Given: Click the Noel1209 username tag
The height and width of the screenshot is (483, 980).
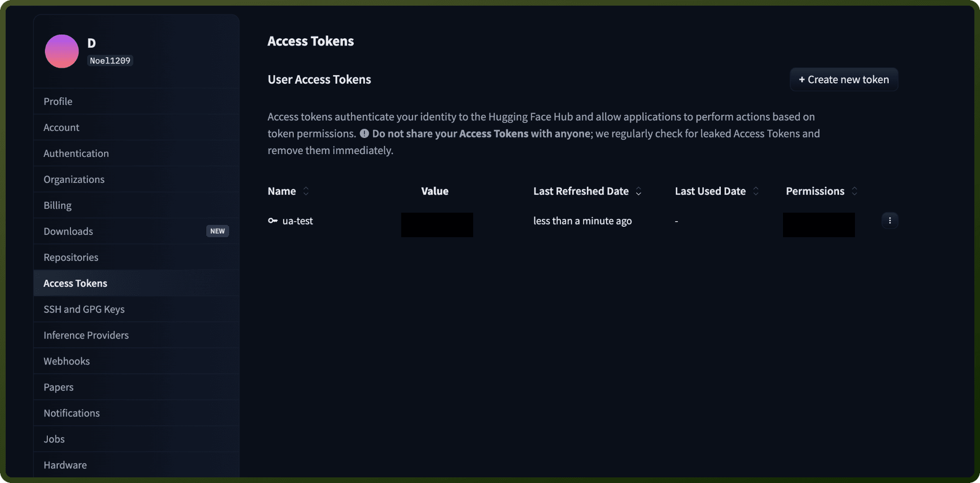Looking at the screenshot, I should click(110, 61).
